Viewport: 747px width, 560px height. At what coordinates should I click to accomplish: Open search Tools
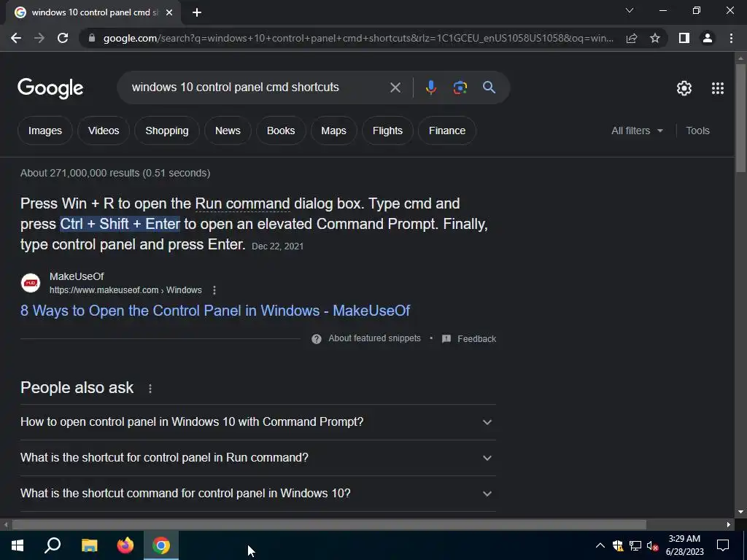[x=697, y=131]
